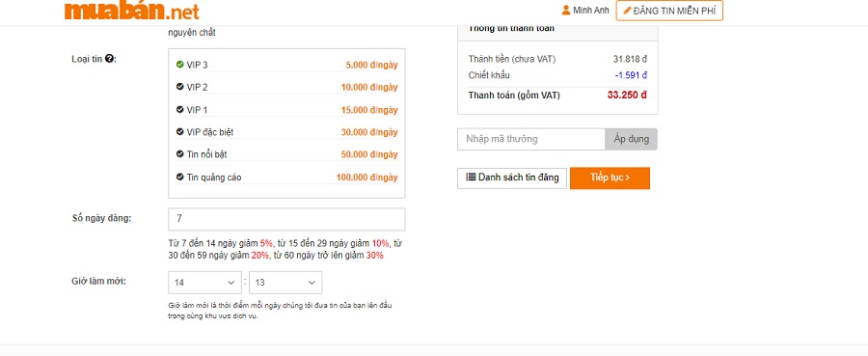Viewport: 868px width, 356px height.
Task: Open ĐĂNG TIN MIỄN PHÍ from header
Action: tap(669, 11)
